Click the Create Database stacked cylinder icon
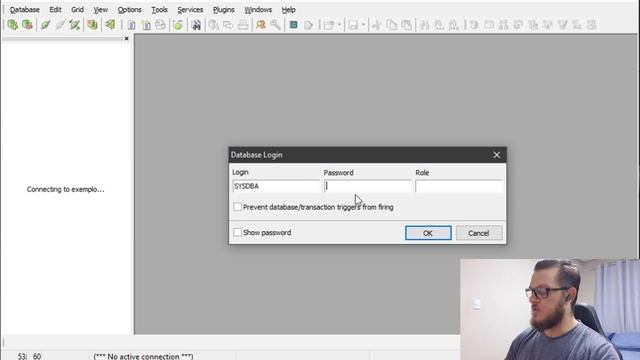The image size is (640, 360). tap(93, 25)
